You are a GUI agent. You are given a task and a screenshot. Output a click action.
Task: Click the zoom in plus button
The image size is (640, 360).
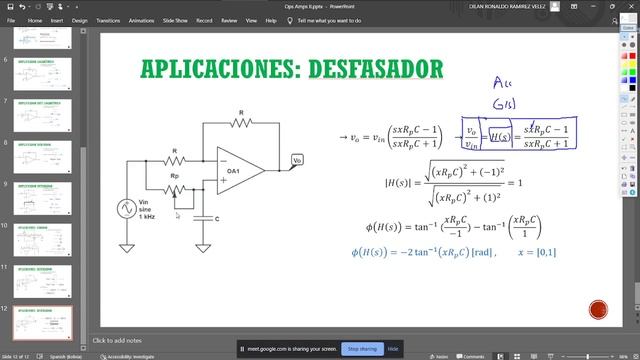(x=612, y=357)
